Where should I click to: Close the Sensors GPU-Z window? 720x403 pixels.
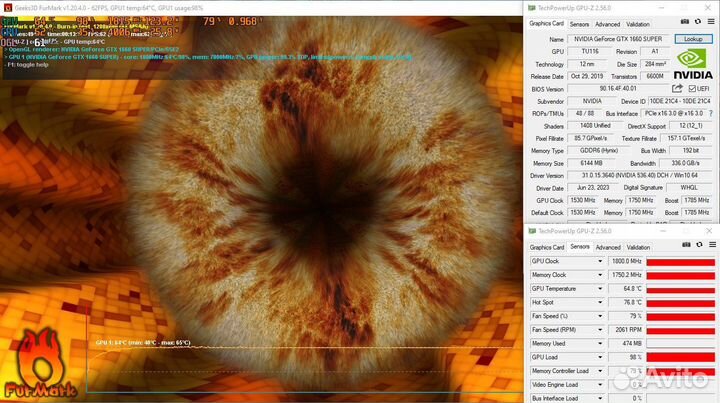(709, 231)
